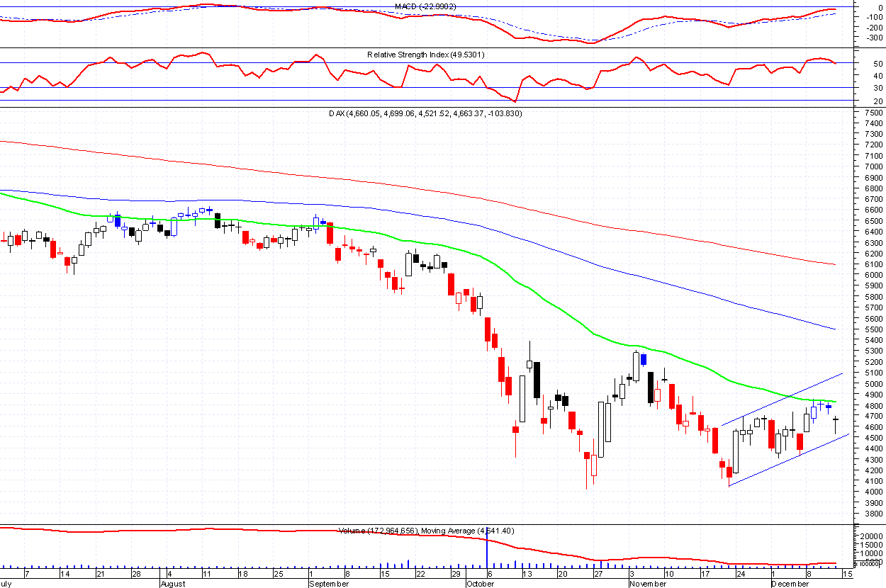The height and width of the screenshot is (588, 886).
Task: Select the date label 27 in October
Action: coord(598,574)
